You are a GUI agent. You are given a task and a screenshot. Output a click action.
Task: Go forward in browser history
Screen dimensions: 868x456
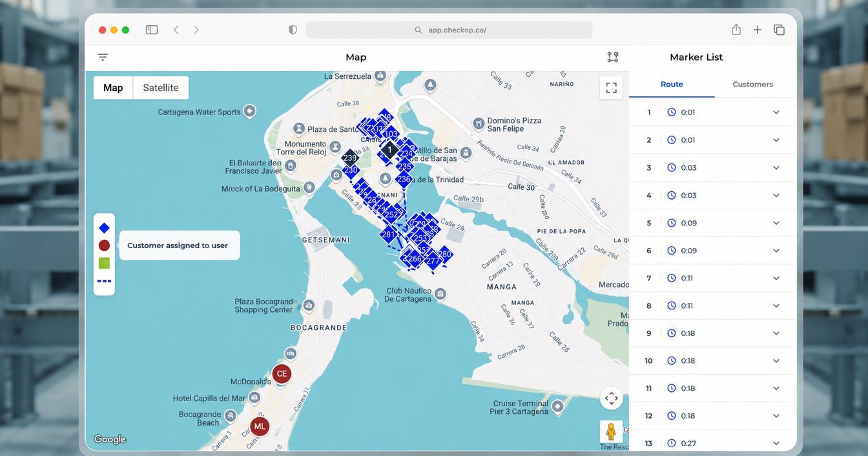196,30
